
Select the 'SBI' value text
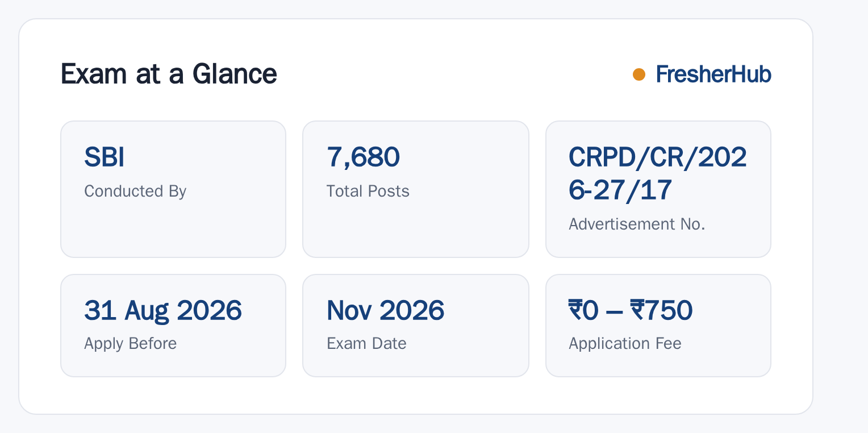pyautogui.click(x=105, y=157)
